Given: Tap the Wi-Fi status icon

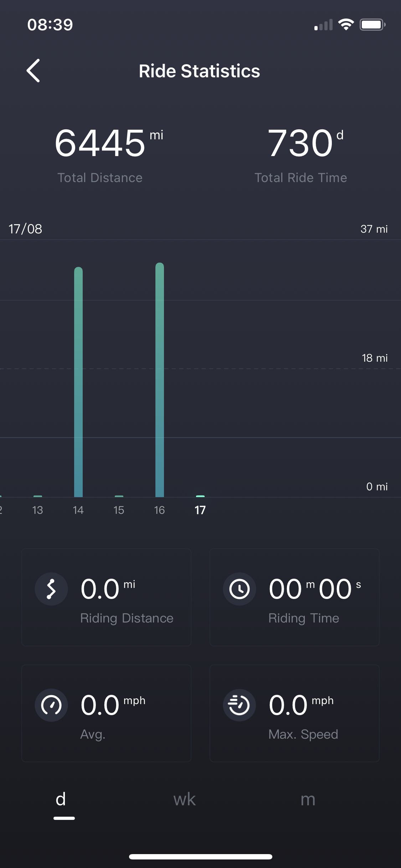Looking at the screenshot, I should pos(346,25).
